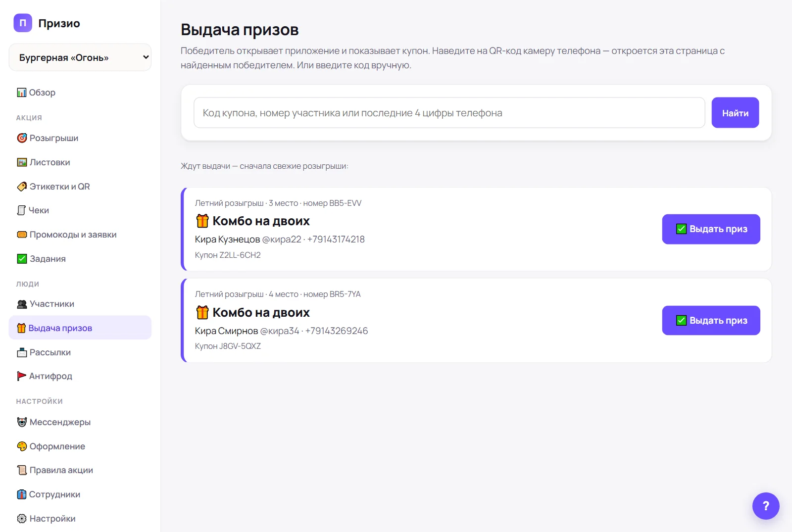Issue prize for Кира Кузнецов
This screenshot has width=792, height=532.
pyautogui.click(x=711, y=229)
